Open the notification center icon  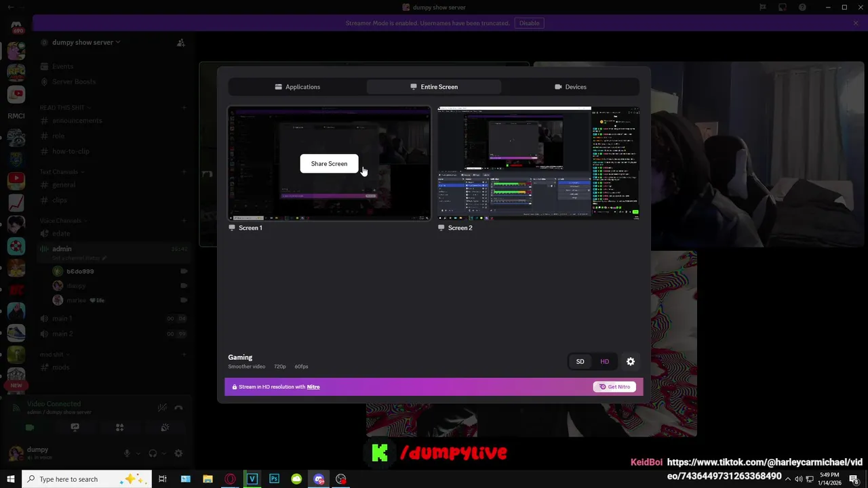pos(854,479)
